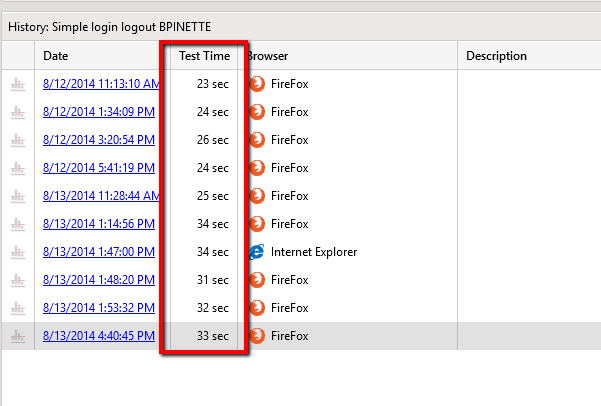The width and height of the screenshot is (601, 406).
Task: Click chart icon beside 8/12/2014 11:13:10 AM
Action: coord(17,84)
